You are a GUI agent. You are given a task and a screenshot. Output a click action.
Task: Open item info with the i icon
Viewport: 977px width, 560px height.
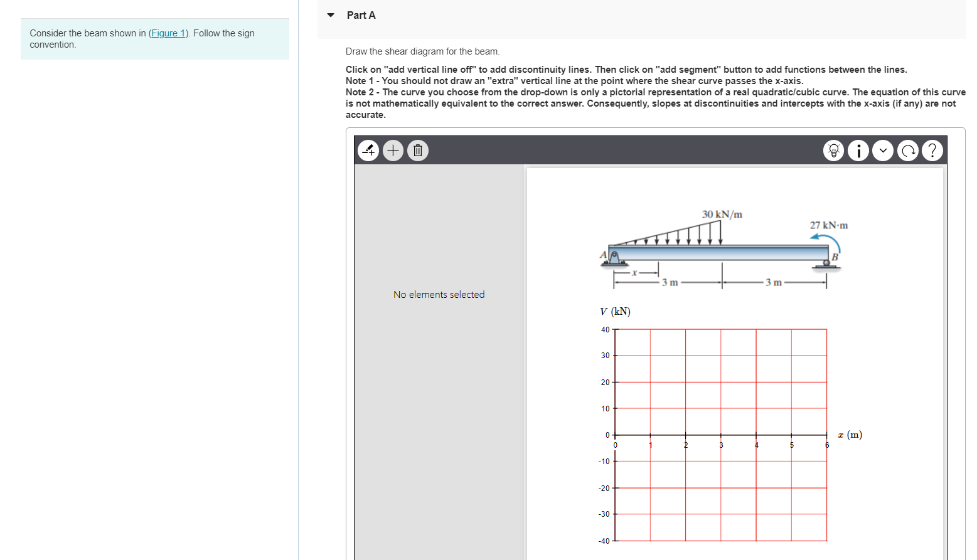858,150
